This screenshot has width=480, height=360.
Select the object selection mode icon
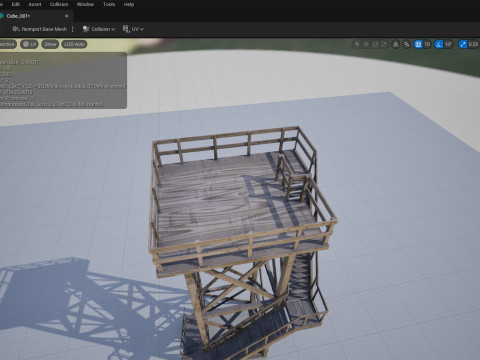coord(357,44)
